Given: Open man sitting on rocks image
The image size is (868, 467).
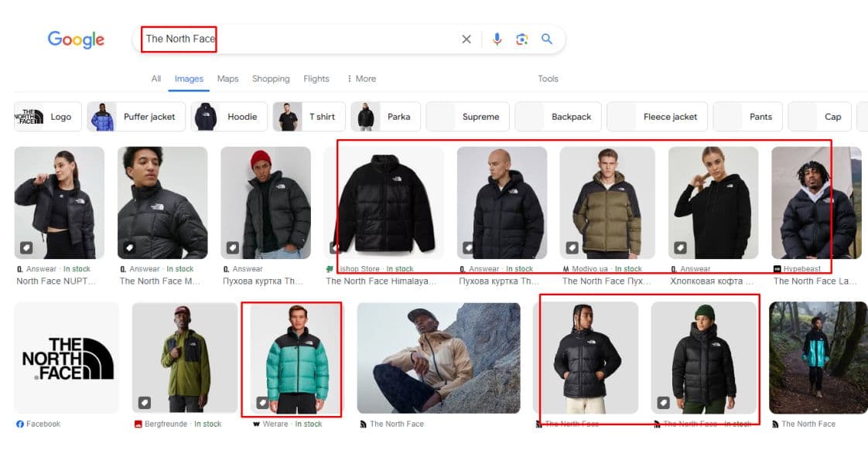Looking at the screenshot, I should (439, 357).
